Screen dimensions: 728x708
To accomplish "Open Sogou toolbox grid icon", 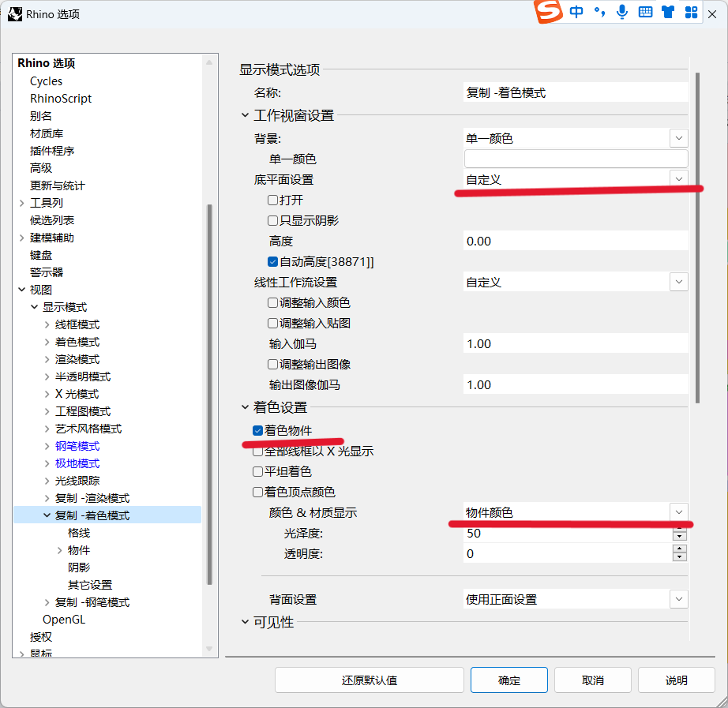I will coord(691,12).
